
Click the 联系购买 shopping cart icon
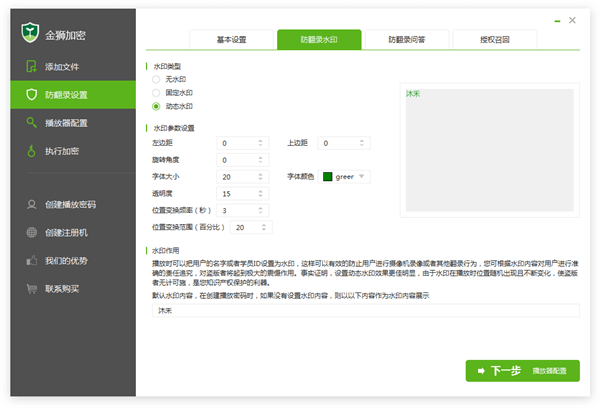[x=31, y=289]
